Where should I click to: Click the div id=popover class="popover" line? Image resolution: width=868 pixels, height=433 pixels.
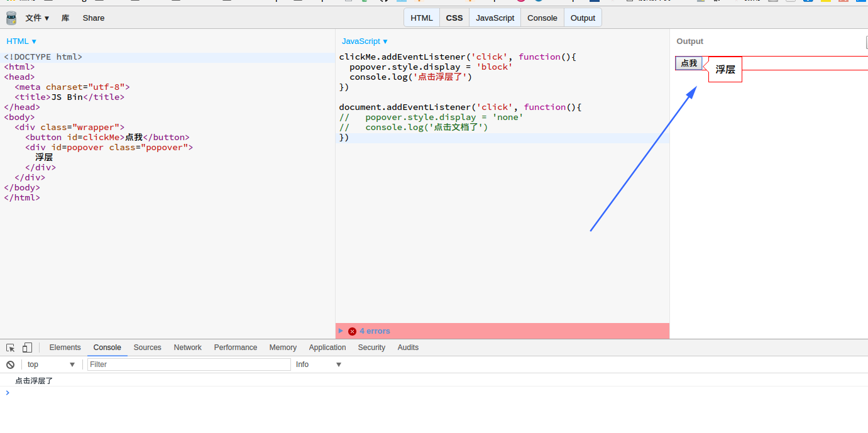coord(109,148)
